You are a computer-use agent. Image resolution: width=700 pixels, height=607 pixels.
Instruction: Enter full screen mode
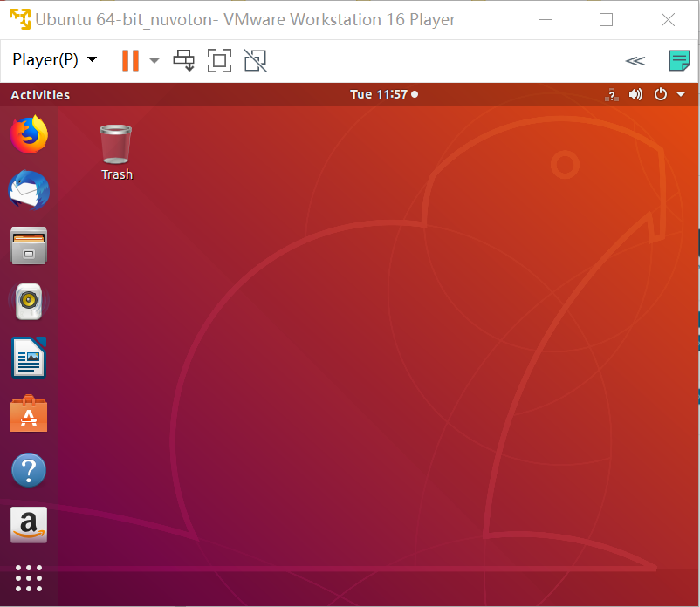pos(220,60)
